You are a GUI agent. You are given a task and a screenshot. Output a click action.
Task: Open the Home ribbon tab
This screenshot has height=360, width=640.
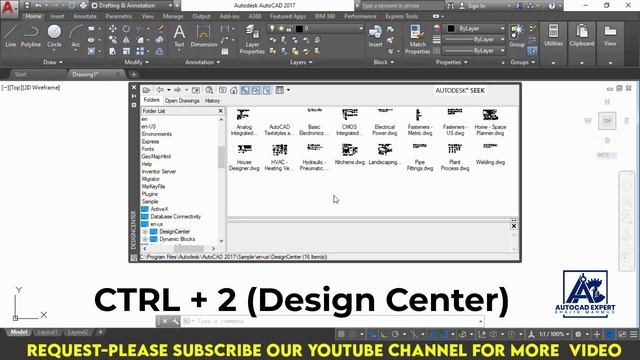point(33,16)
